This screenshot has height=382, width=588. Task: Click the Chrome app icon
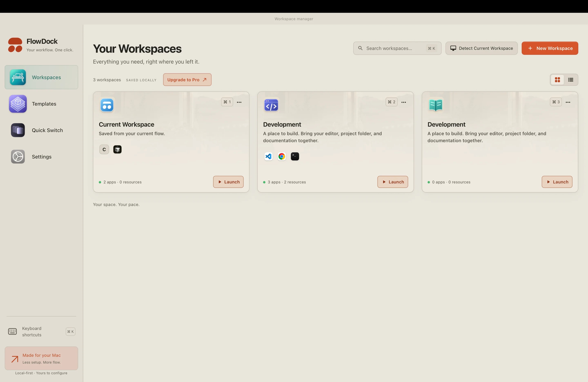click(x=282, y=156)
